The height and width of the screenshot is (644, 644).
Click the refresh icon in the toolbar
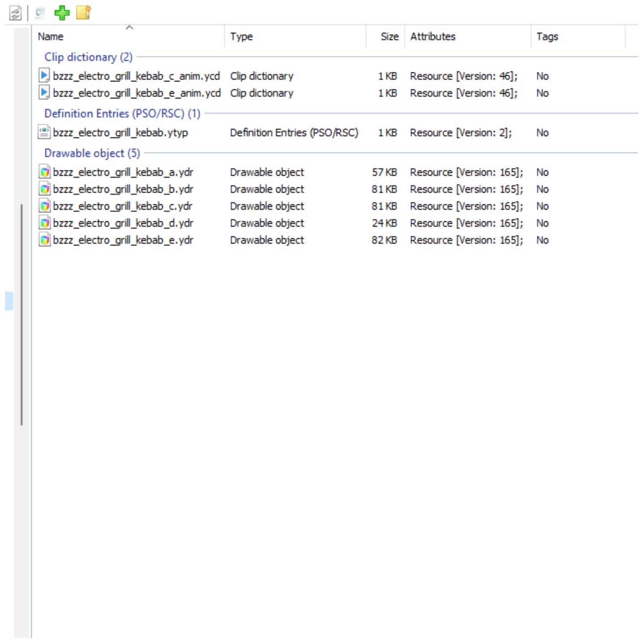tap(16, 13)
